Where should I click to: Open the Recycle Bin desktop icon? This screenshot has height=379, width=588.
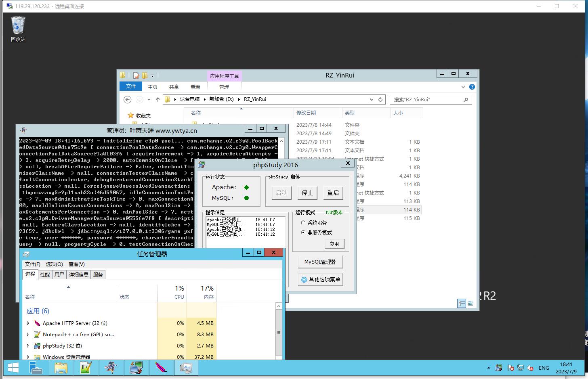(18, 29)
